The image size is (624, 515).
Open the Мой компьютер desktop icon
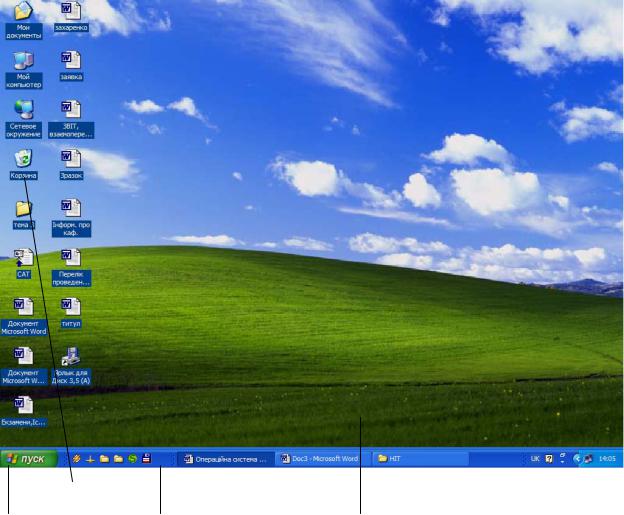(x=23, y=70)
